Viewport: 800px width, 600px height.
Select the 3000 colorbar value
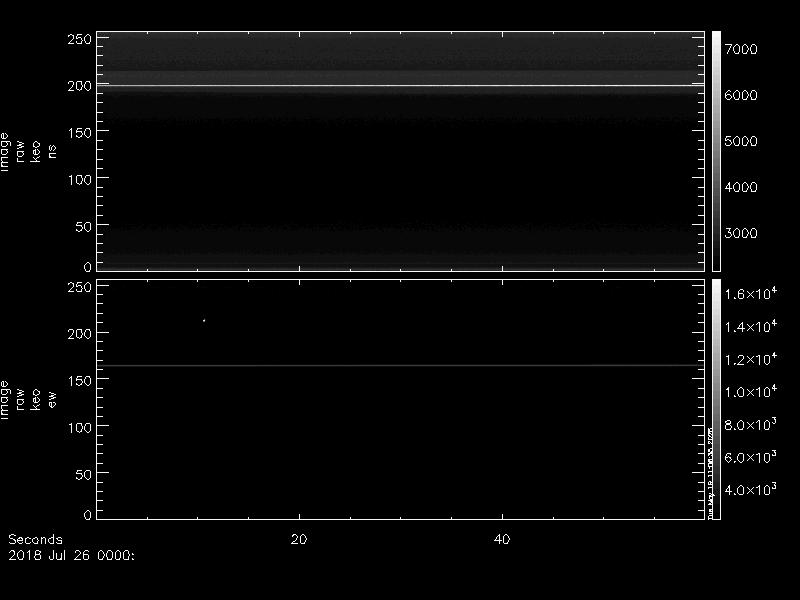741,233
